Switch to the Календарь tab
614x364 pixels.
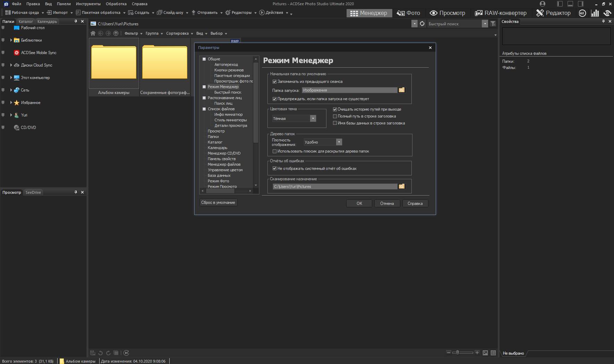click(x=47, y=21)
